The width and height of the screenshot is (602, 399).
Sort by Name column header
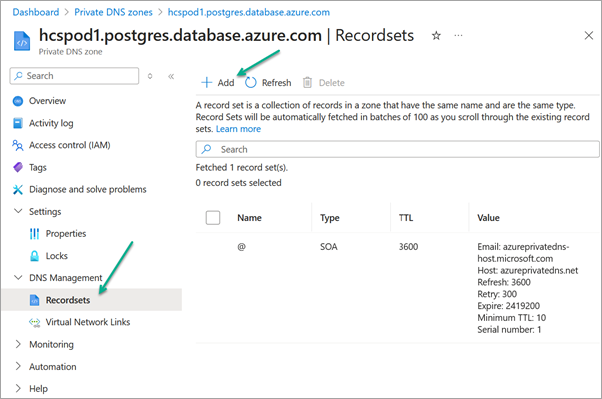[x=249, y=218]
